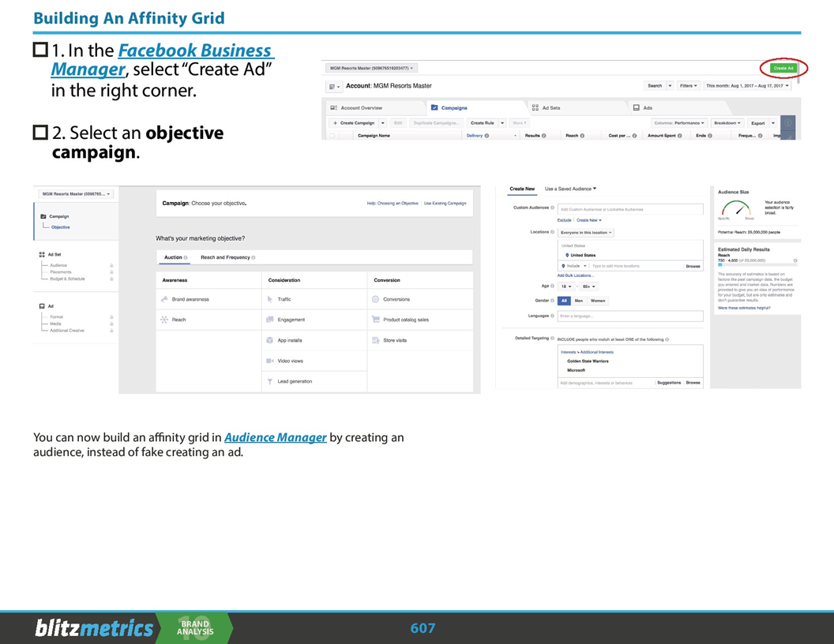Expand the minimum Age 18 dropdown

(x=567, y=286)
